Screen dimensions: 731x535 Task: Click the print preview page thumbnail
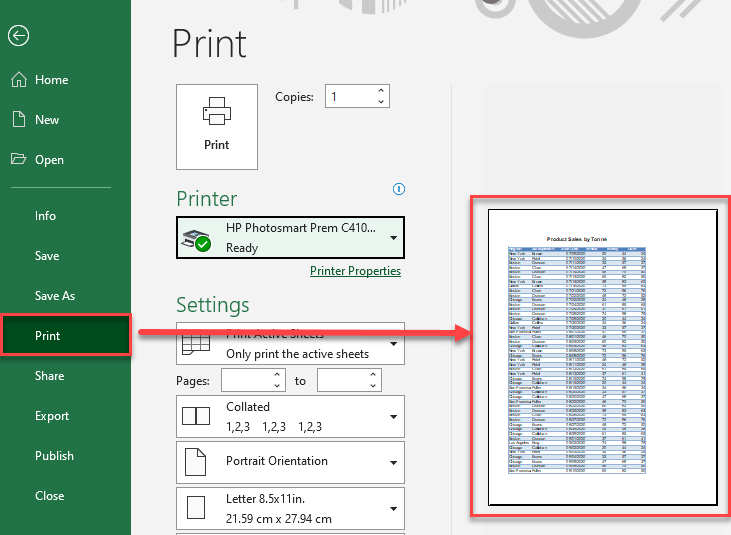pos(602,357)
